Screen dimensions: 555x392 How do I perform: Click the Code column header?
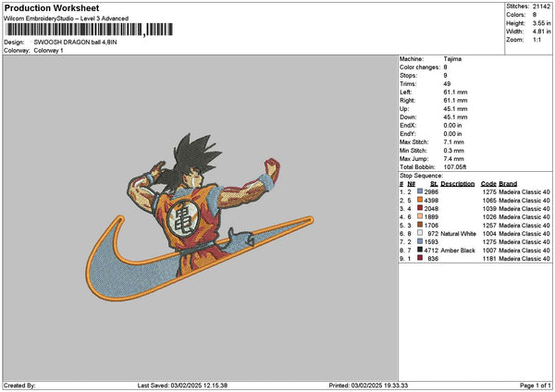click(x=488, y=184)
